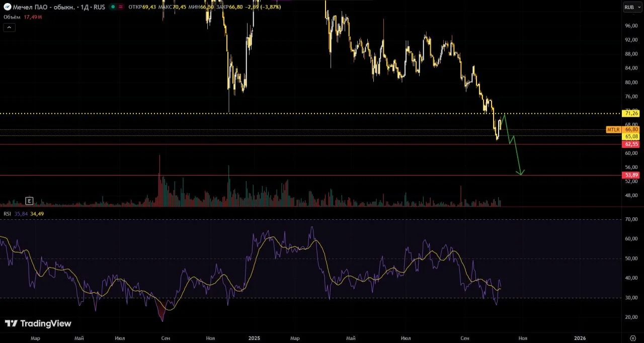
Task: Click the 71,26 yellow price level label
Action: coord(631,113)
